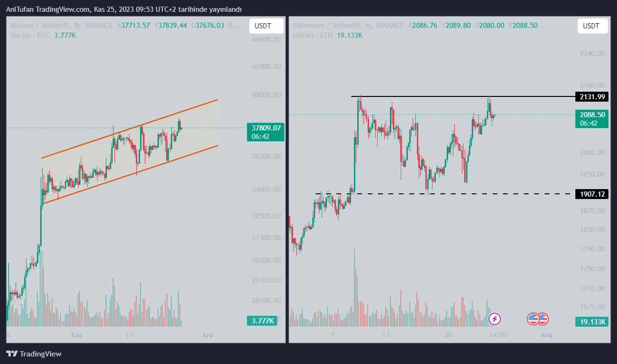This screenshot has width=617, height=364.
Task: Click the purple lightning event icon
Action: 494,319
